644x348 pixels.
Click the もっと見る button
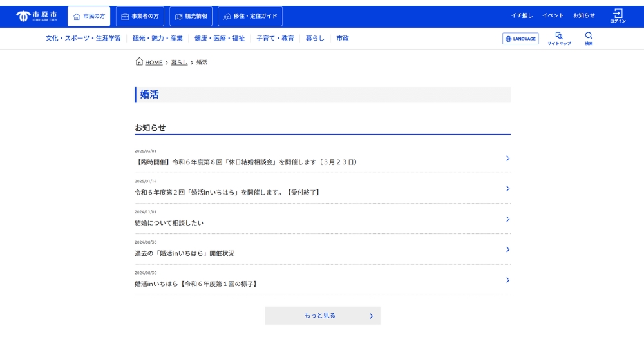(323, 316)
